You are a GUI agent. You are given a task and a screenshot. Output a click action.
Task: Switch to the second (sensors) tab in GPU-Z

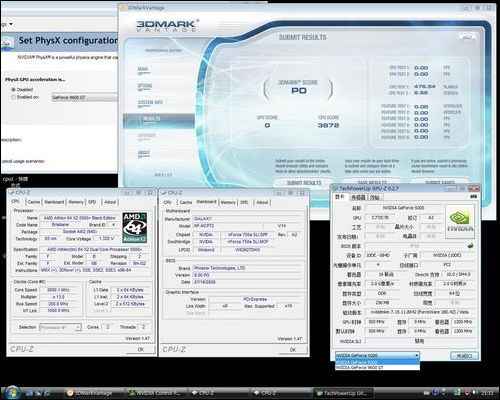358,198
